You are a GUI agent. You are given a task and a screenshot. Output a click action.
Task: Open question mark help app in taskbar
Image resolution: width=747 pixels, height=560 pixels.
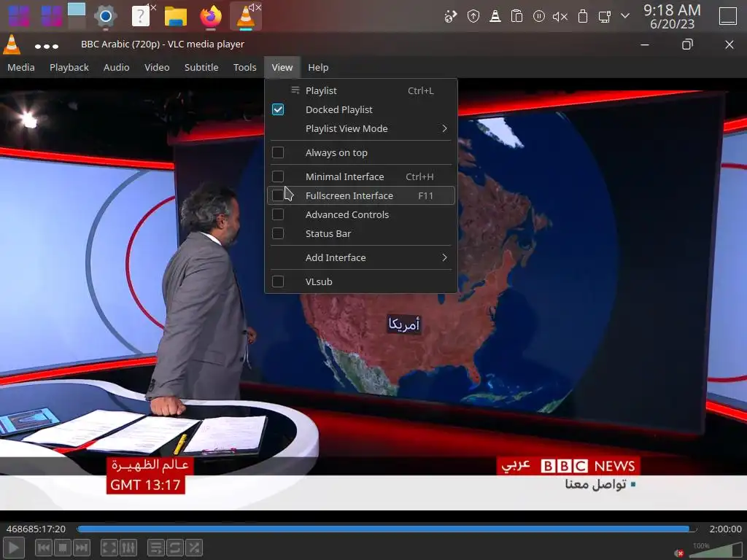(x=141, y=16)
